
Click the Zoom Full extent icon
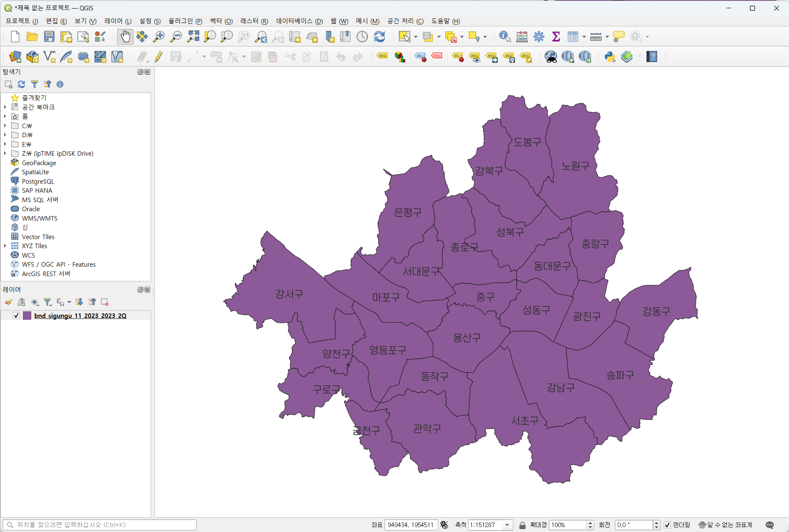pos(193,37)
